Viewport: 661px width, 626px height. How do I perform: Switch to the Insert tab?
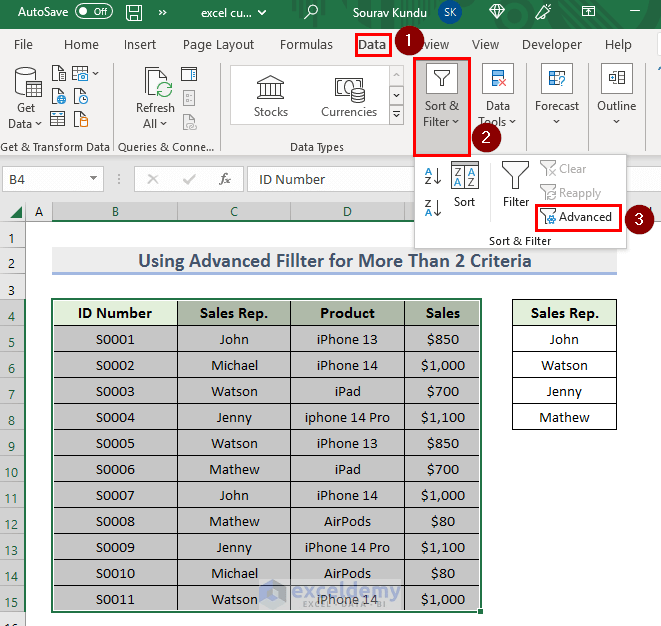(140, 45)
